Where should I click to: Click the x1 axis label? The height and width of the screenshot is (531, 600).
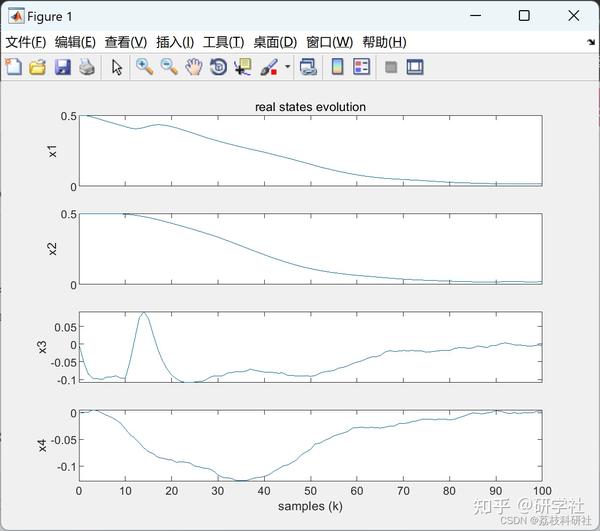coord(52,151)
